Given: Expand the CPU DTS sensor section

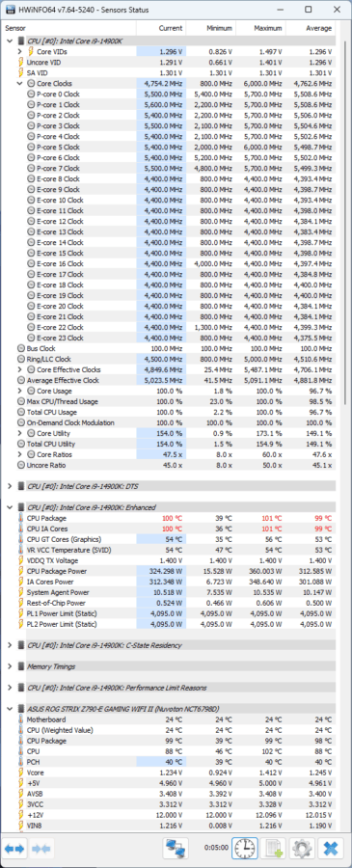Looking at the screenshot, I should click(x=10, y=486).
